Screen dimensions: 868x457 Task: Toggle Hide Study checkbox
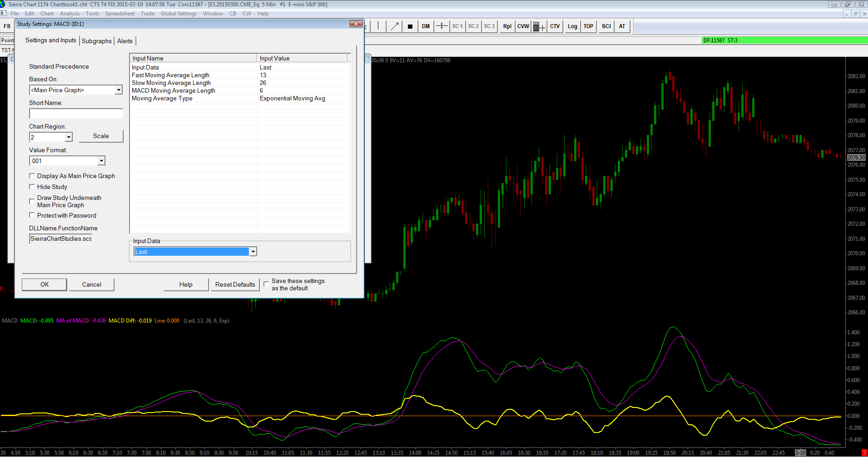32,187
